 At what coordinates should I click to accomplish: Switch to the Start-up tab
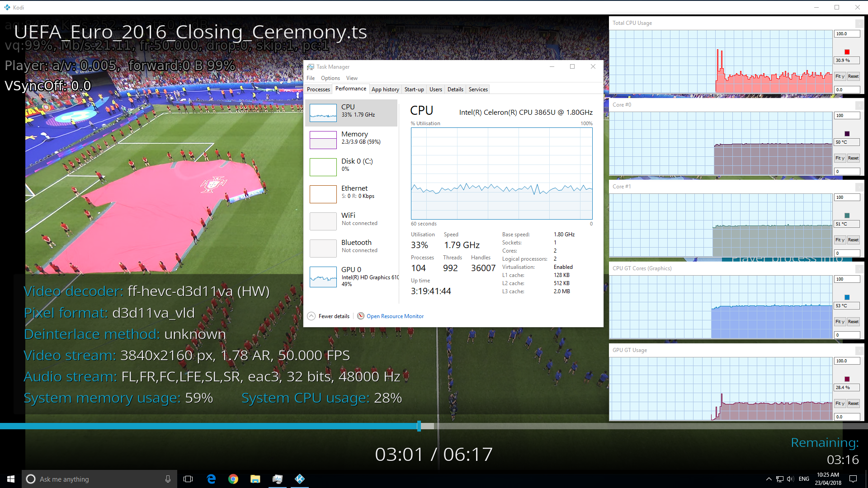pos(414,89)
